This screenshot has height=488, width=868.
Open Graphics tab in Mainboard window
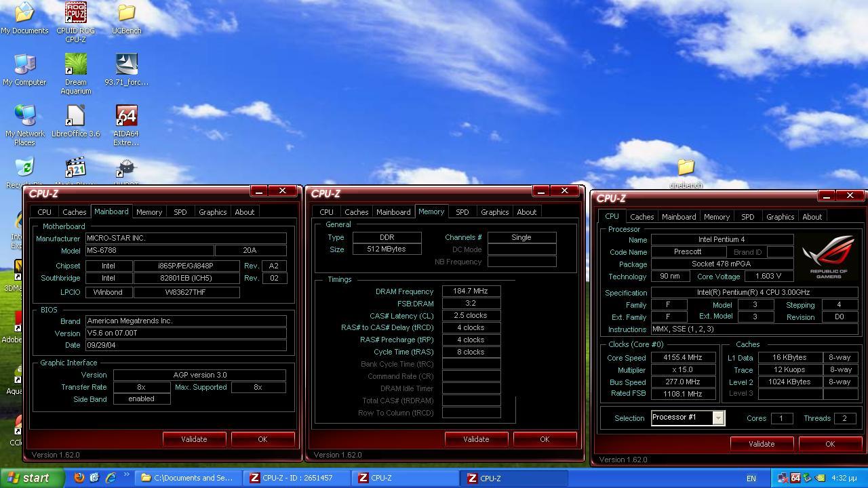(212, 212)
